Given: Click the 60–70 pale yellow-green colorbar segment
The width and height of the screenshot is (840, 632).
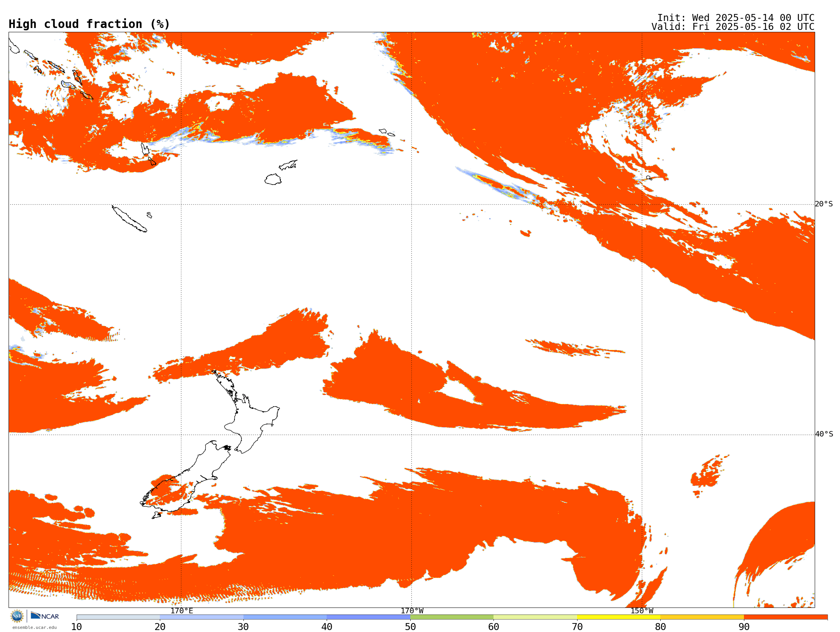Looking at the screenshot, I should point(535,617).
